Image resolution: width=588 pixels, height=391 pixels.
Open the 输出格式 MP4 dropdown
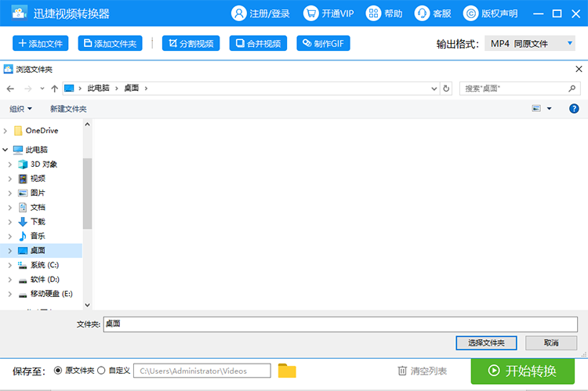pyautogui.click(x=529, y=43)
